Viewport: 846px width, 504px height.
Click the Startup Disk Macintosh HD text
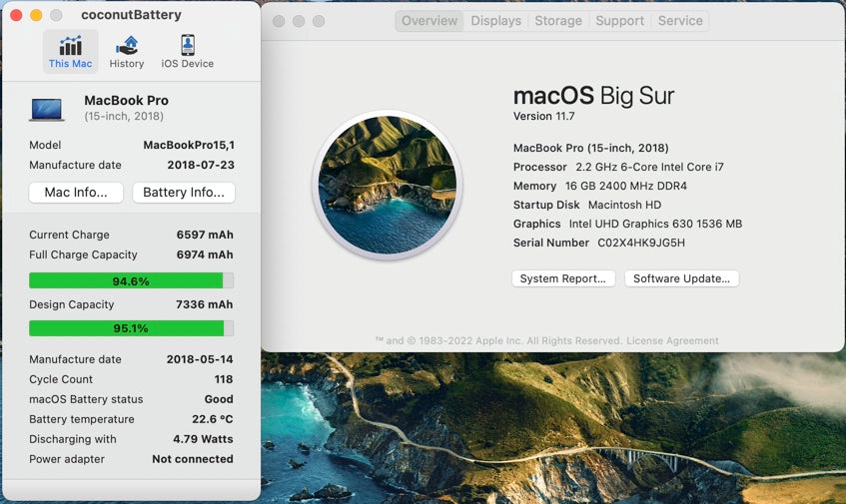(x=587, y=205)
